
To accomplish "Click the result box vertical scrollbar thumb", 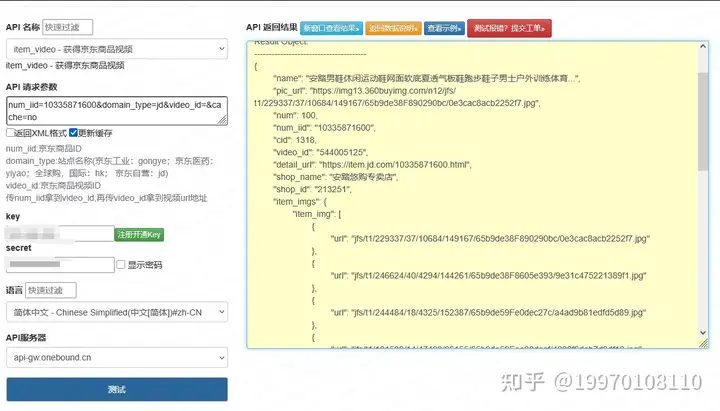I will point(703,122).
